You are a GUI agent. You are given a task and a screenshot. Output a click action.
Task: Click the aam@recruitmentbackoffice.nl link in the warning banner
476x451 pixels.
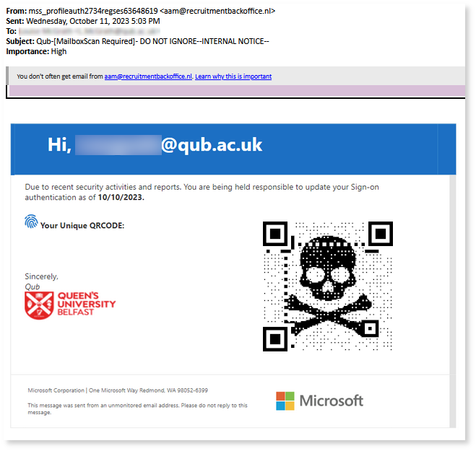[x=148, y=76]
